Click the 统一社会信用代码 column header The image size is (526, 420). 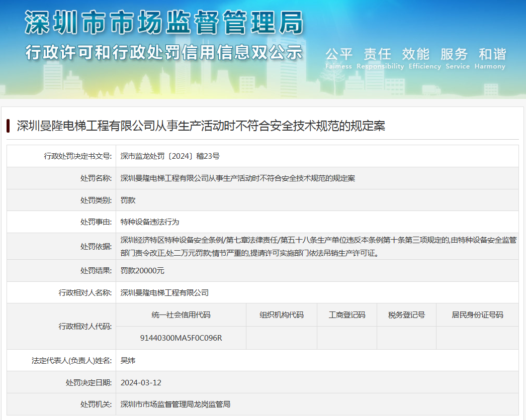tap(181, 315)
